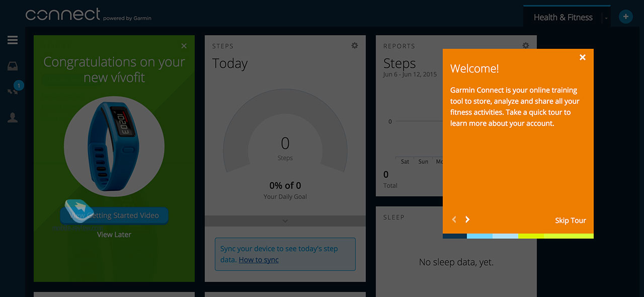Open the inbox icon in the sidebar
Image resolution: width=644 pixels, height=297 pixels.
point(13,66)
